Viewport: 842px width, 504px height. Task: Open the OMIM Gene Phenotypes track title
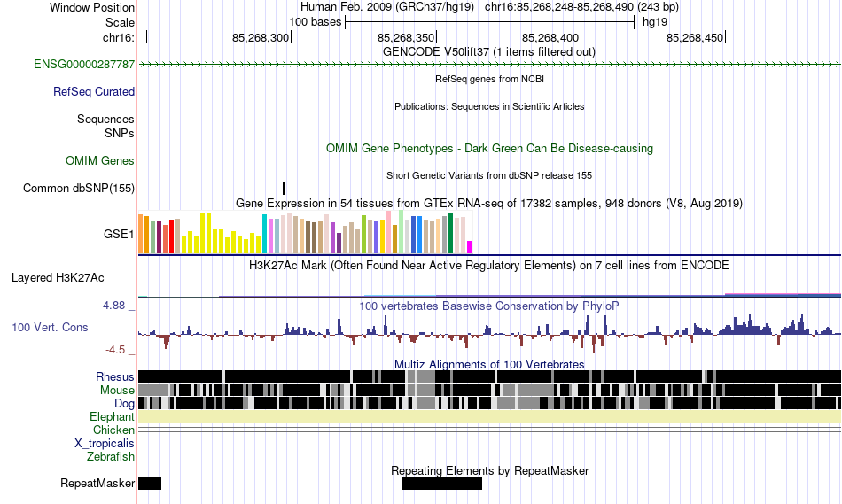[489, 148]
